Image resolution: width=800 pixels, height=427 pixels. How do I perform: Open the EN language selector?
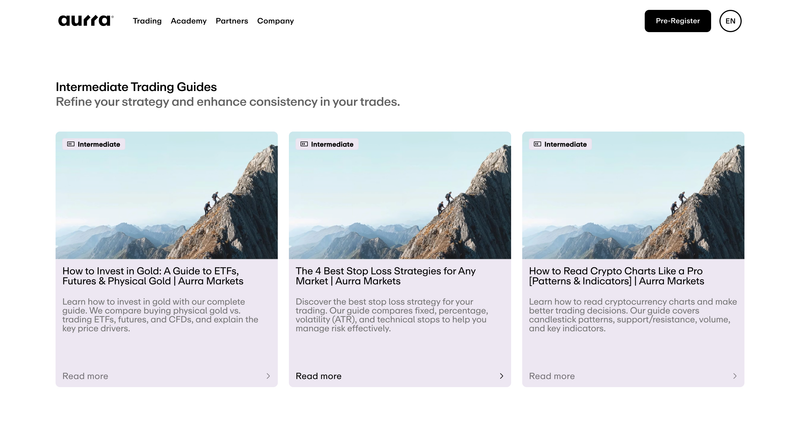pos(730,21)
